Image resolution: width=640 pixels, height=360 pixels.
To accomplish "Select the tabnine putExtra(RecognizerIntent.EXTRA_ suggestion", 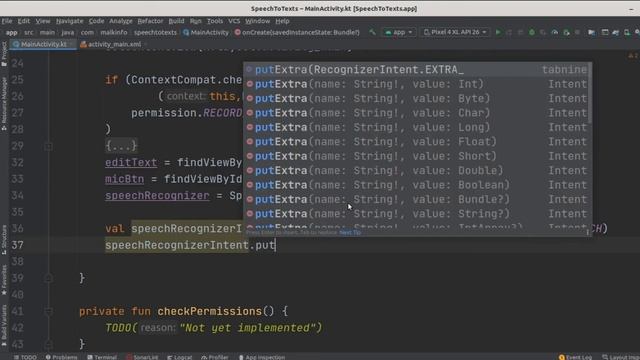I will coord(416,70).
